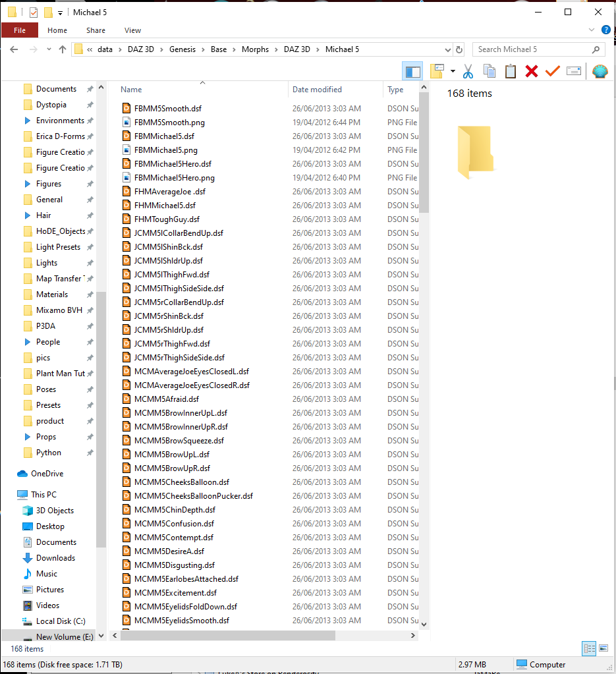Click the Copy toolbar icon
Viewport: 616px width, 674px height.
[490, 71]
